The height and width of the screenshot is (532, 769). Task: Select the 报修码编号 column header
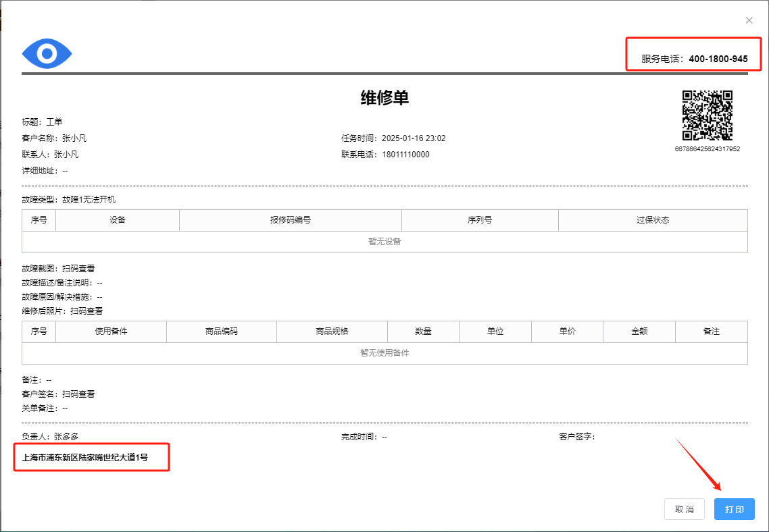click(x=291, y=220)
